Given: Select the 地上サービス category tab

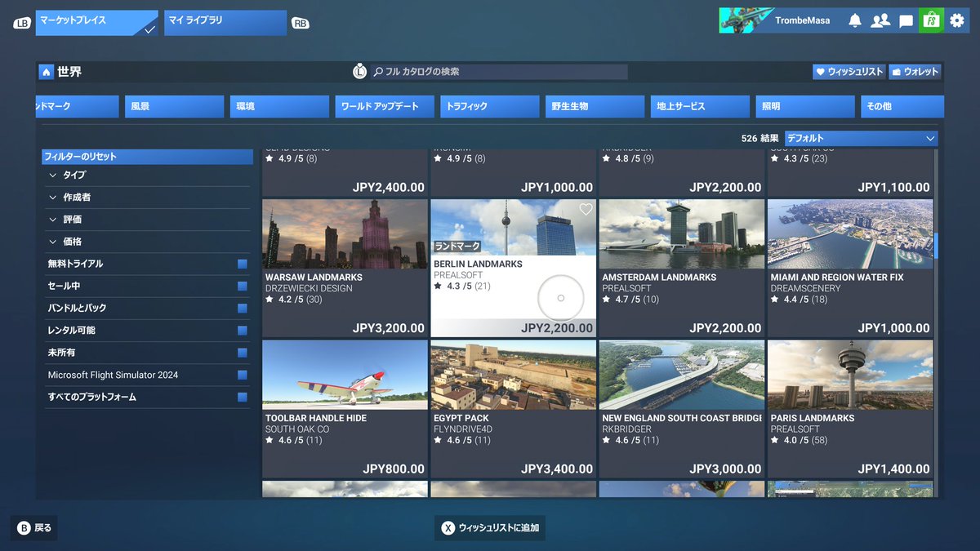Looking at the screenshot, I should click(x=701, y=106).
